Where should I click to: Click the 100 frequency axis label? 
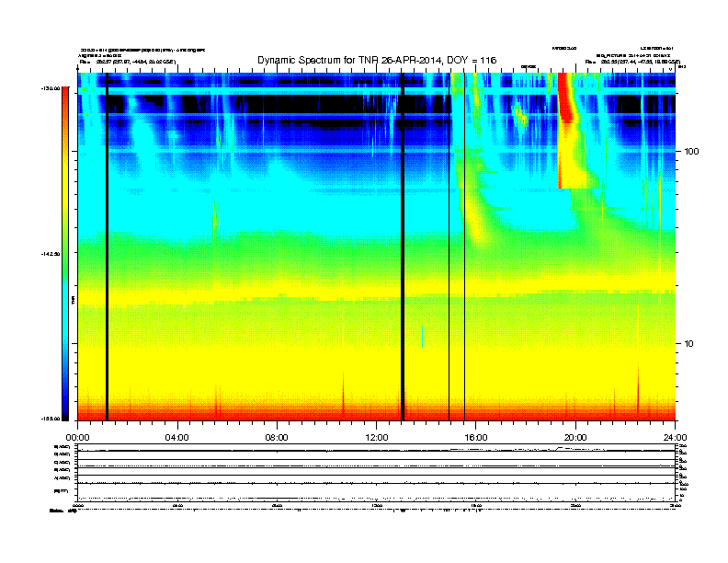pyautogui.click(x=692, y=152)
